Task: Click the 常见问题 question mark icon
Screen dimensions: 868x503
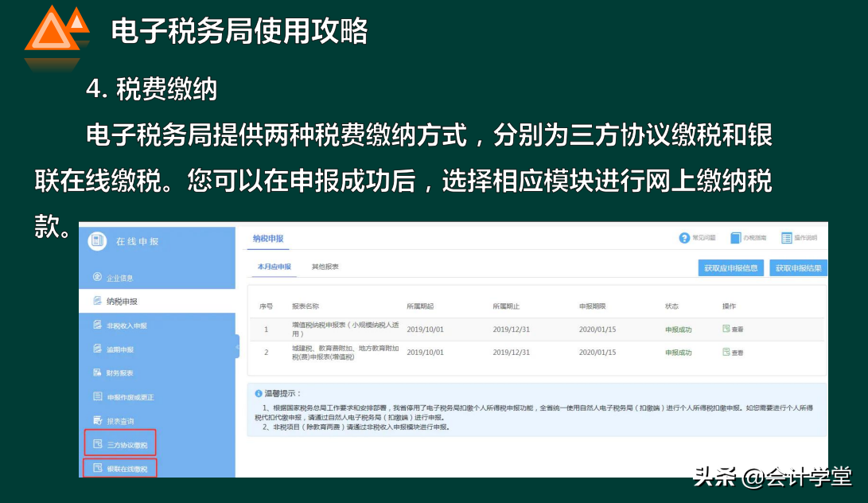Action: coord(683,237)
